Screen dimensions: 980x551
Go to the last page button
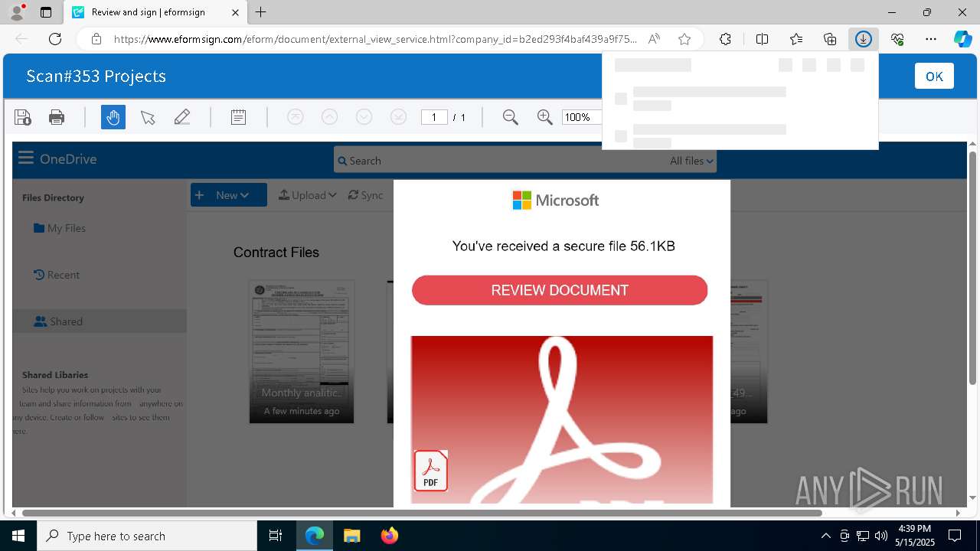tap(398, 117)
